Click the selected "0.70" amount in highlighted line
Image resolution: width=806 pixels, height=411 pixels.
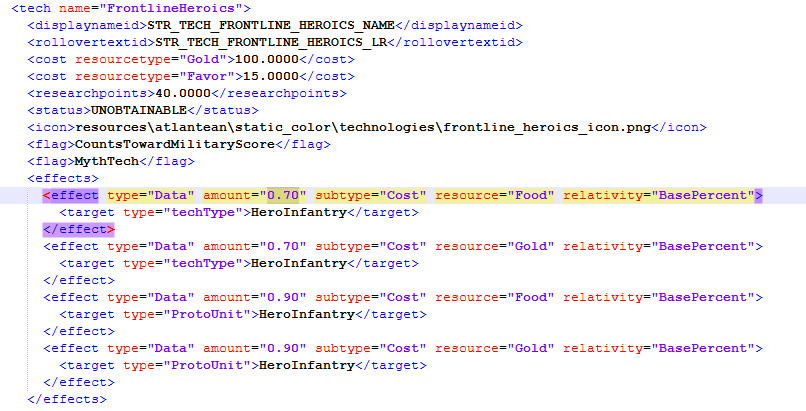coord(283,195)
